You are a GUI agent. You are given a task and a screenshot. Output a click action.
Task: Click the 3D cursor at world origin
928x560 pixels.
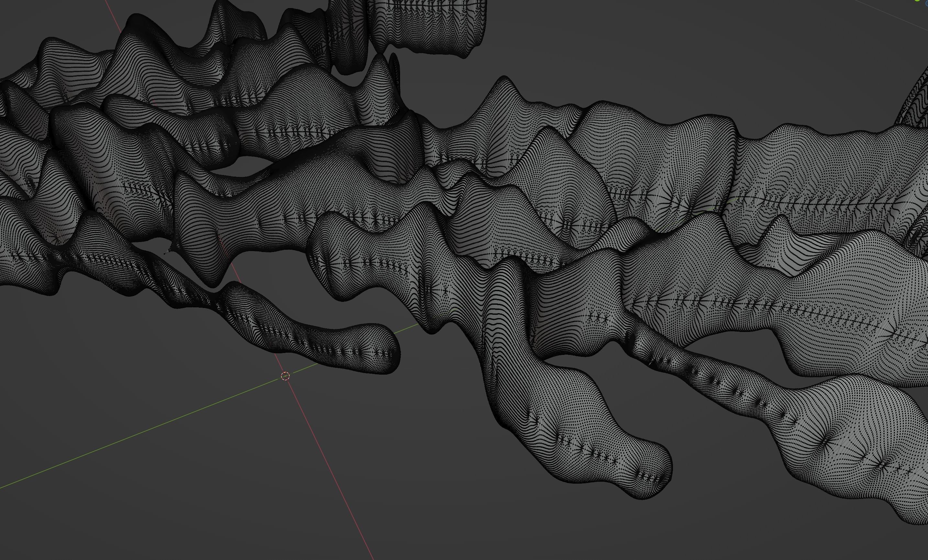285,376
